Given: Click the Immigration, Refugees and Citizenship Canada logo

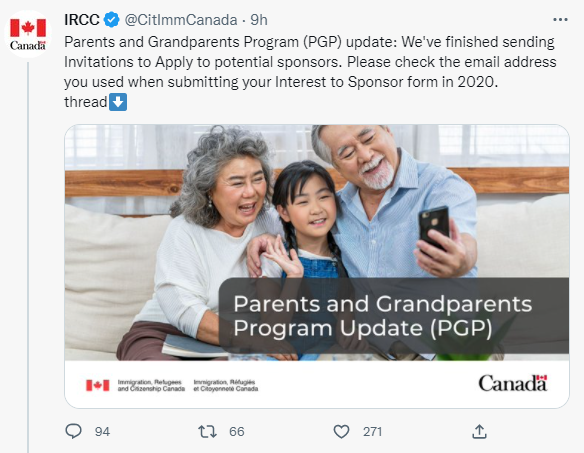Looking at the screenshot, I should (172, 385).
